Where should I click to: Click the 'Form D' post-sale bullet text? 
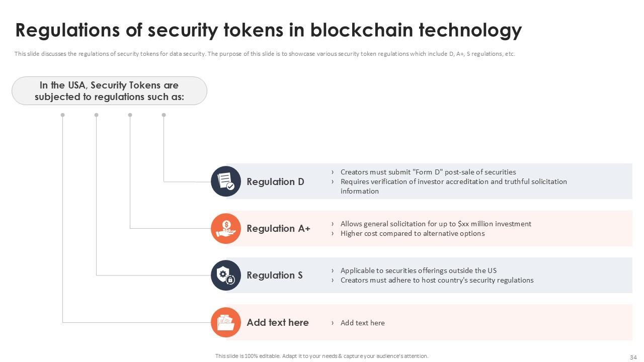click(x=428, y=172)
